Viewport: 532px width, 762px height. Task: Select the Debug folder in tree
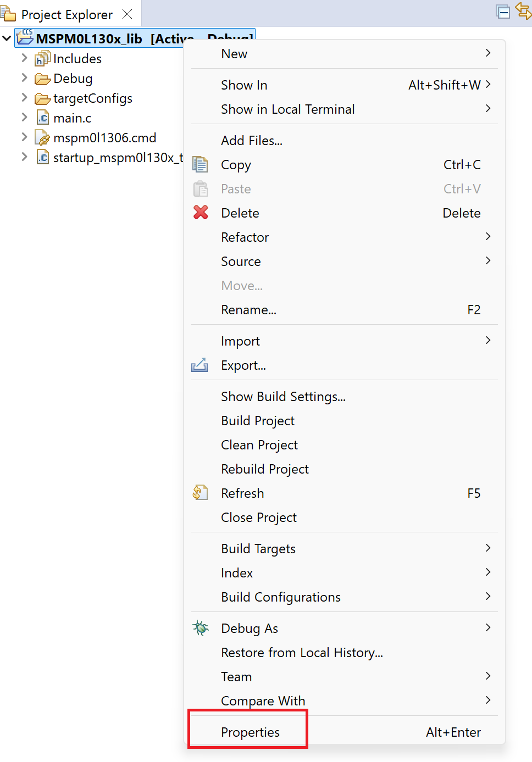tap(72, 79)
